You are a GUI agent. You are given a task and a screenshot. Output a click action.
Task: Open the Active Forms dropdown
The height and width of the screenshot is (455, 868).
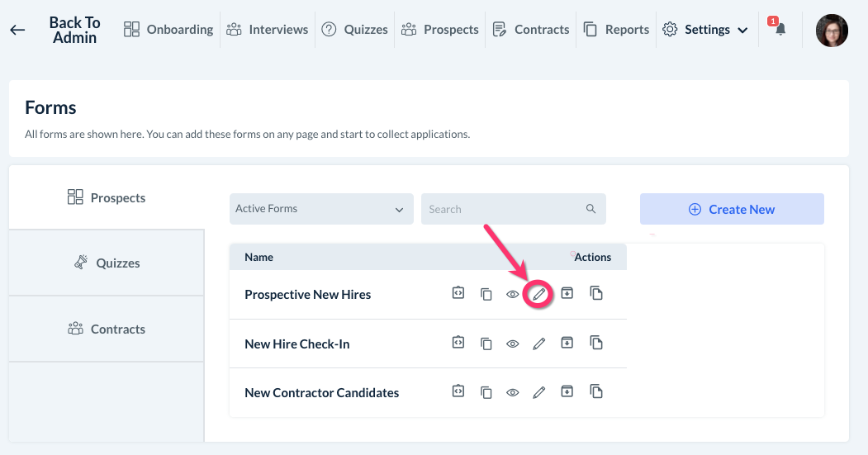(321, 209)
